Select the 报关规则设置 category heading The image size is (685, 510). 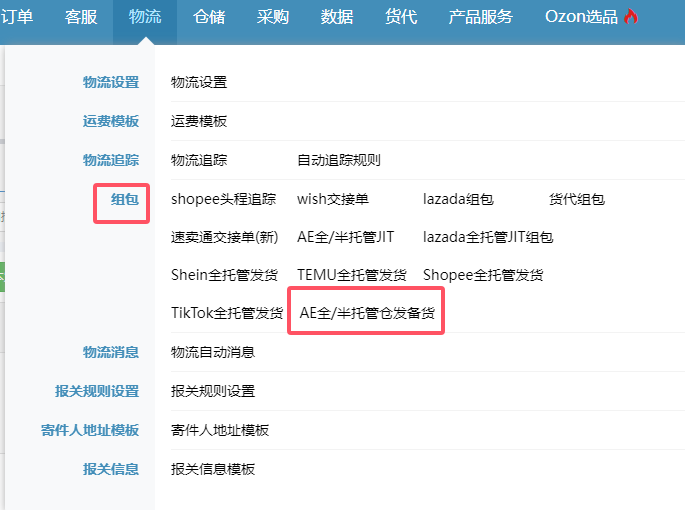(x=97, y=391)
